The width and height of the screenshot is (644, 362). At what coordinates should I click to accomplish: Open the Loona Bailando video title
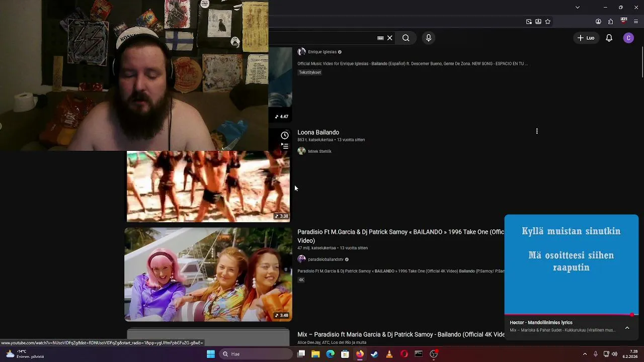[318, 132]
